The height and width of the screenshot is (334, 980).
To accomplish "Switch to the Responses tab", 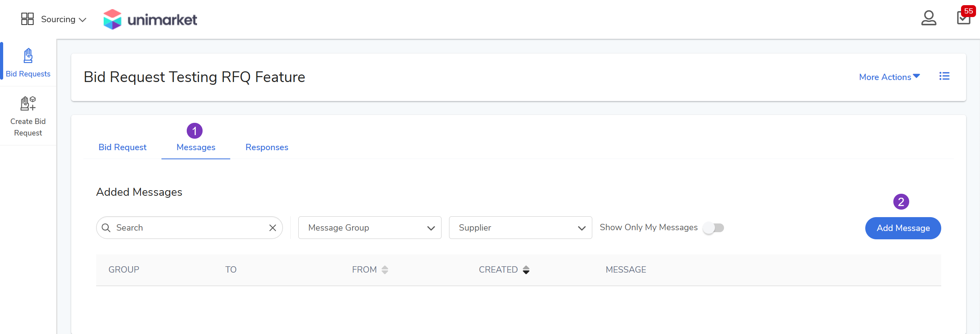I will point(267,147).
